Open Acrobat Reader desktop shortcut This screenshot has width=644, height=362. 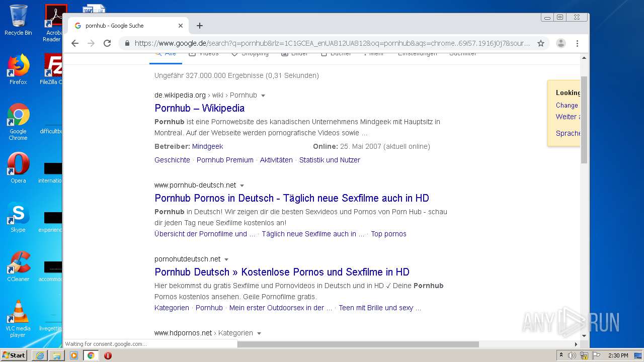53,23
